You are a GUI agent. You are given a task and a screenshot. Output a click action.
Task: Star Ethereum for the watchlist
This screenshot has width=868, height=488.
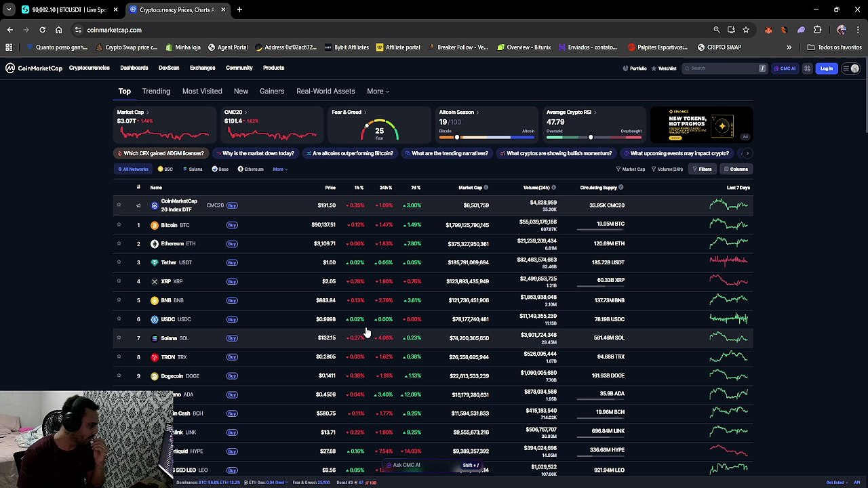click(x=119, y=243)
